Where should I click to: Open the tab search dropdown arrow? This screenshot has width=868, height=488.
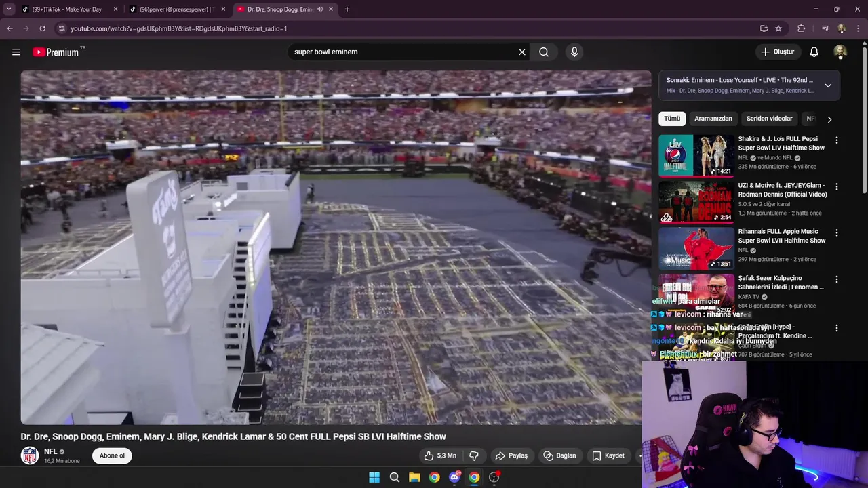click(9, 9)
